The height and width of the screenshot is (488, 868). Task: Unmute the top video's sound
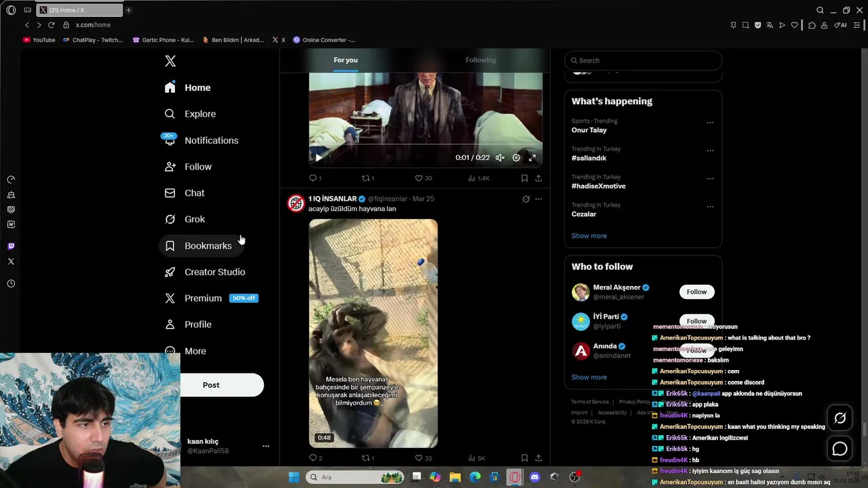(x=500, y=157)
